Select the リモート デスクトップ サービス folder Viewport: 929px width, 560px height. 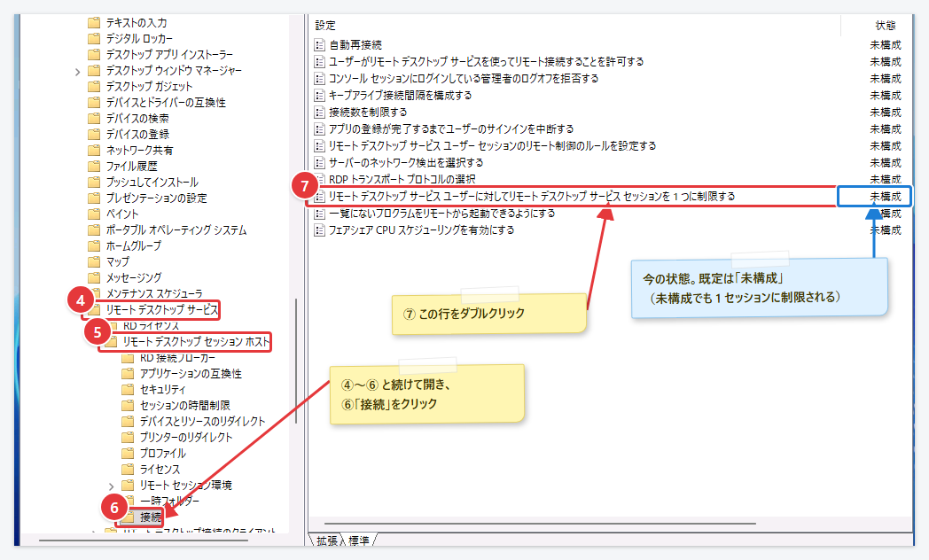161,309
